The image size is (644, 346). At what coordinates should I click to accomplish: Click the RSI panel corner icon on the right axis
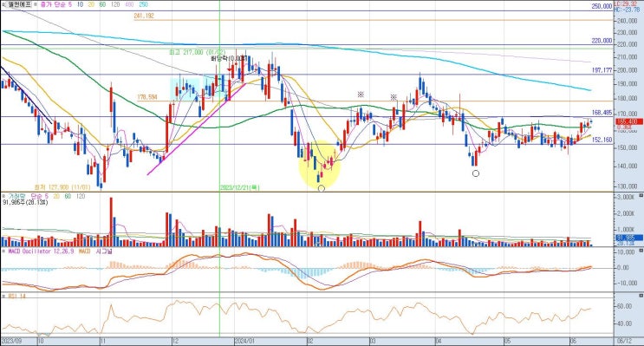641,296
